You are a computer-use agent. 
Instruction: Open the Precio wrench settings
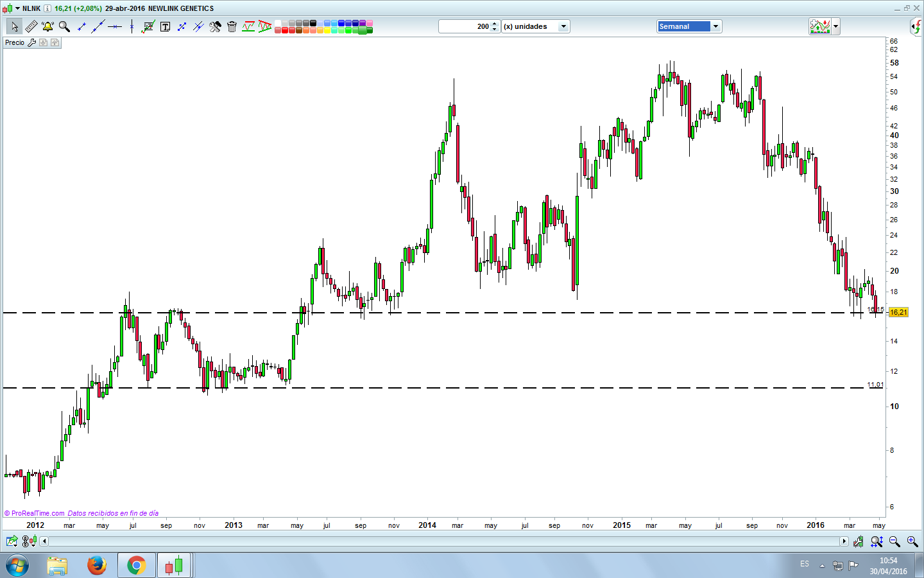coord(31,42)
